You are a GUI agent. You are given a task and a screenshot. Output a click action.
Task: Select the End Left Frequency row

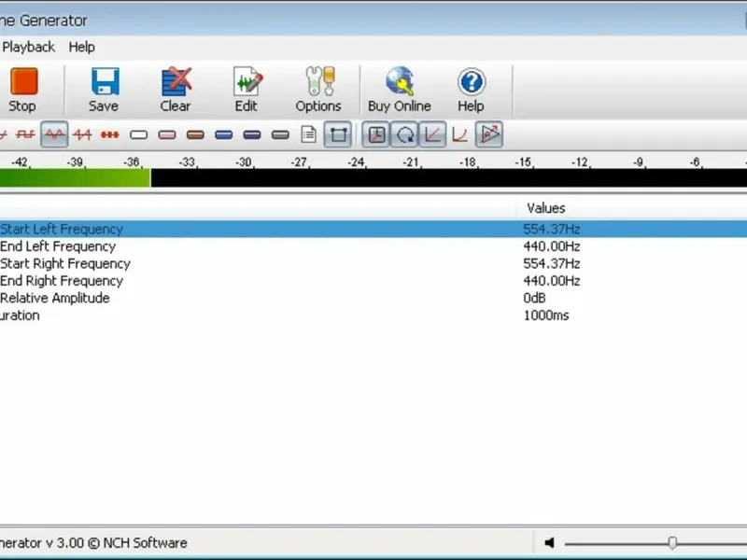pyautogui.click(x=373, y=246)
